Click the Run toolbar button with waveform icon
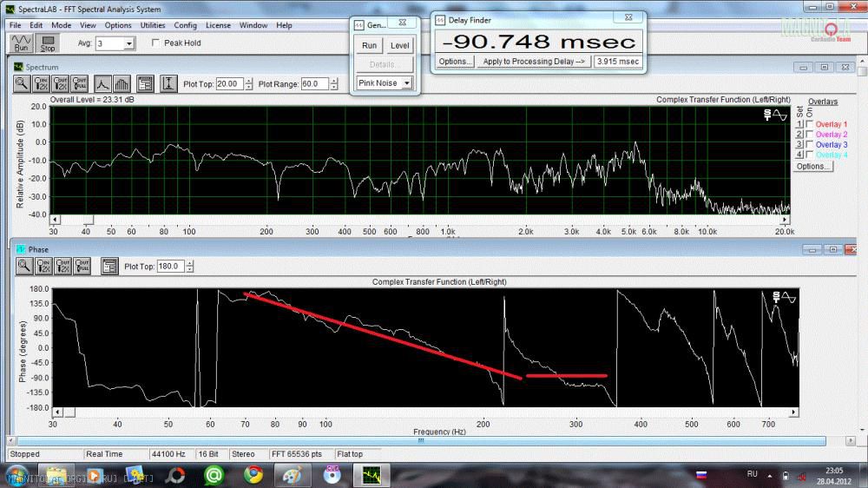 click(x=21, y=43)
